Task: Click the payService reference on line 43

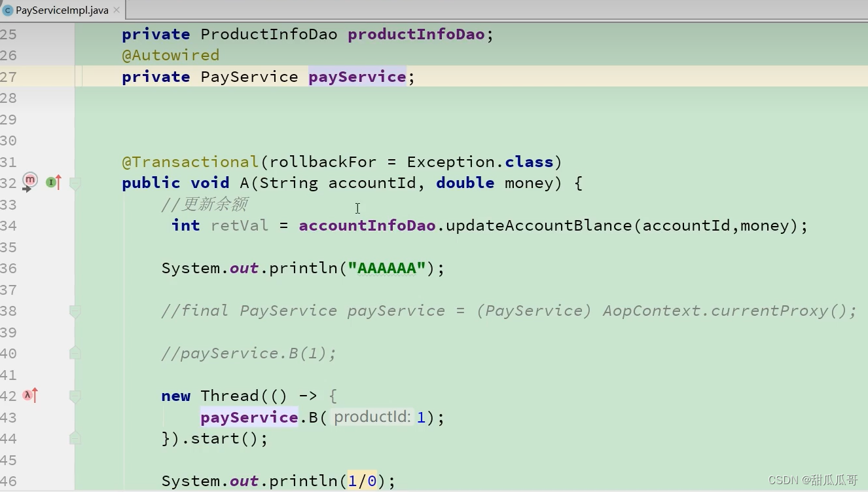Action: click(x=249, y=417)
